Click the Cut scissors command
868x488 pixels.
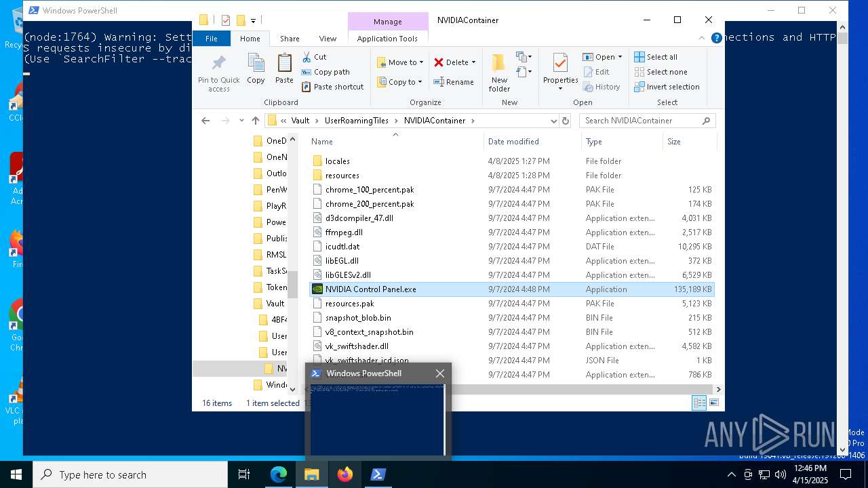pyautogui.click(x=314, y=57)
